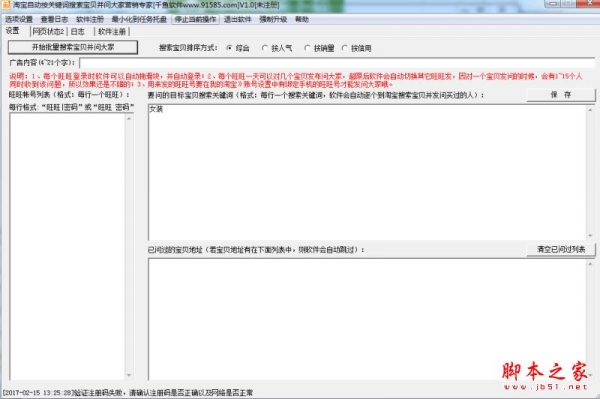Close the window from title bar

click(x=589, y=4)
